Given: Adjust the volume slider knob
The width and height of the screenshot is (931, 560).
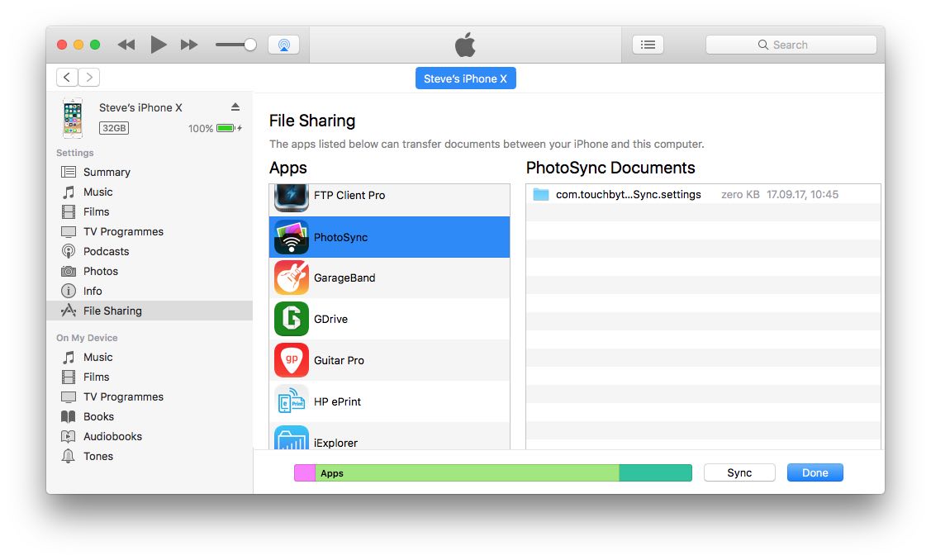Looking at the screenshot, I should [x=250, y=45].
